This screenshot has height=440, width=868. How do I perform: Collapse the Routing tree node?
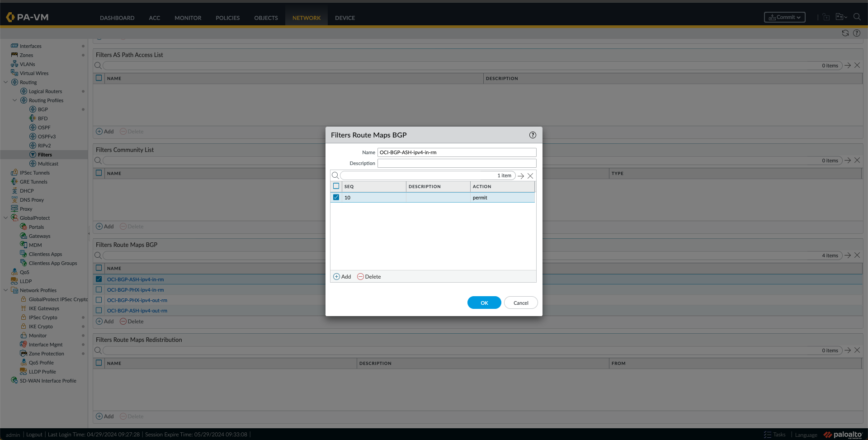(6, 82)
